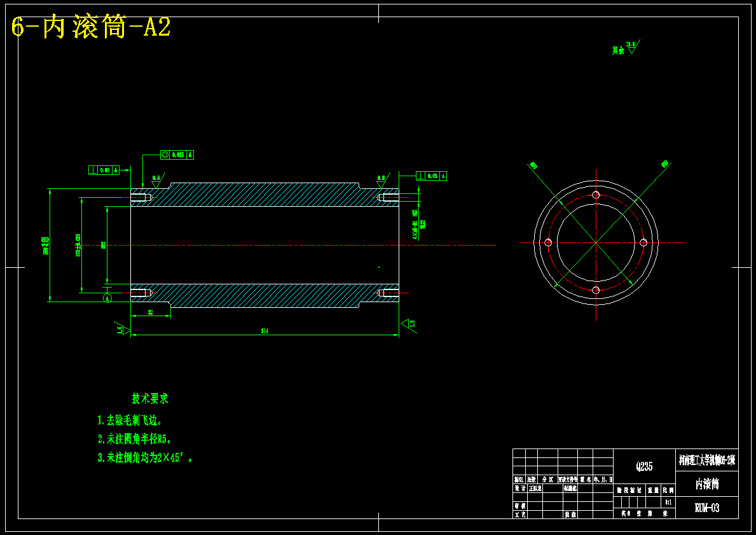
Task: Click the bottom bolt hole in end view
Action: tap(596, 290)
